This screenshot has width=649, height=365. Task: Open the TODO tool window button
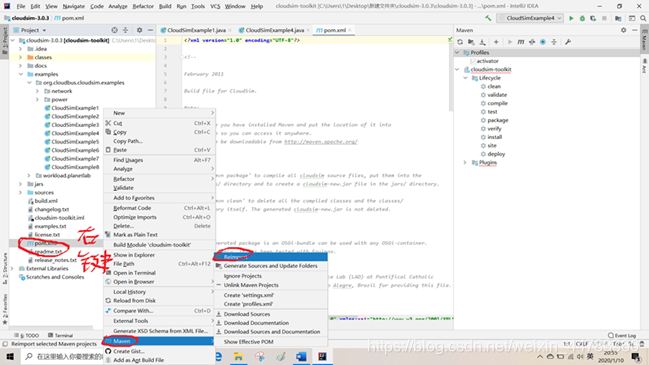(x=27, y=336)
